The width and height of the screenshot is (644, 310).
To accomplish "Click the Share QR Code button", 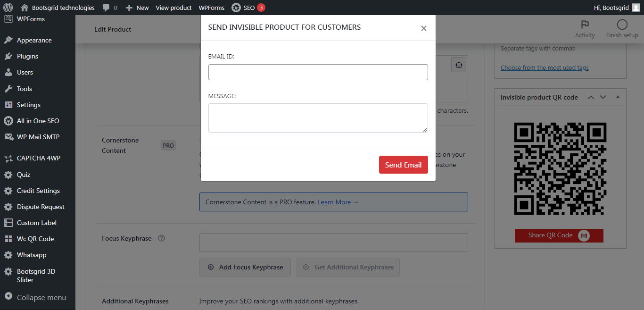I will [559, 235].
